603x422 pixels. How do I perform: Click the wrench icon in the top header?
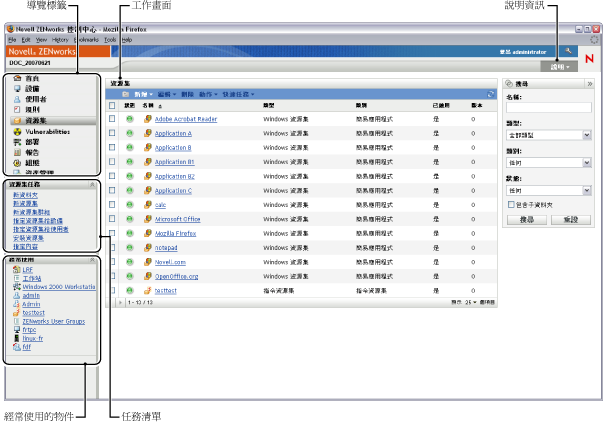click(x=569, y=49)
